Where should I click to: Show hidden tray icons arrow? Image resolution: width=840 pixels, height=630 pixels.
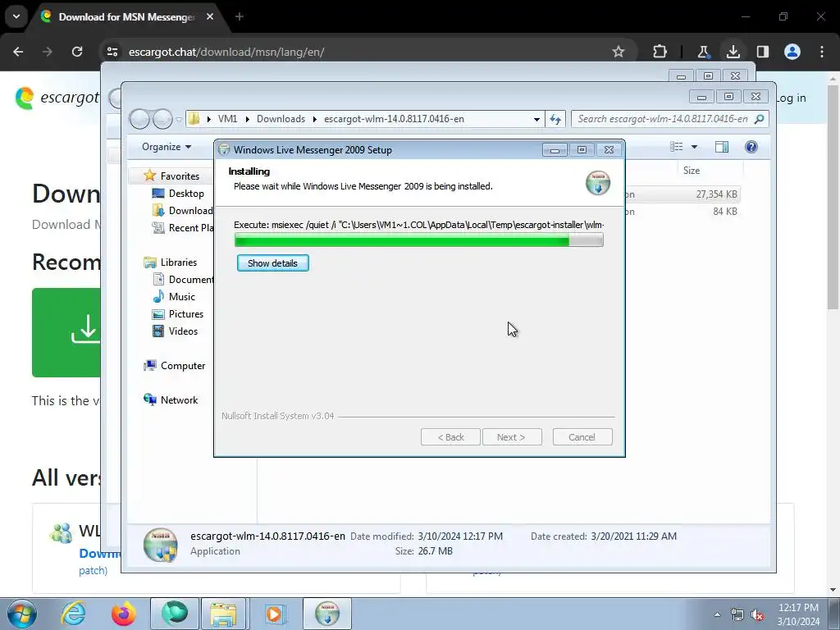click(x=717, y=614)
